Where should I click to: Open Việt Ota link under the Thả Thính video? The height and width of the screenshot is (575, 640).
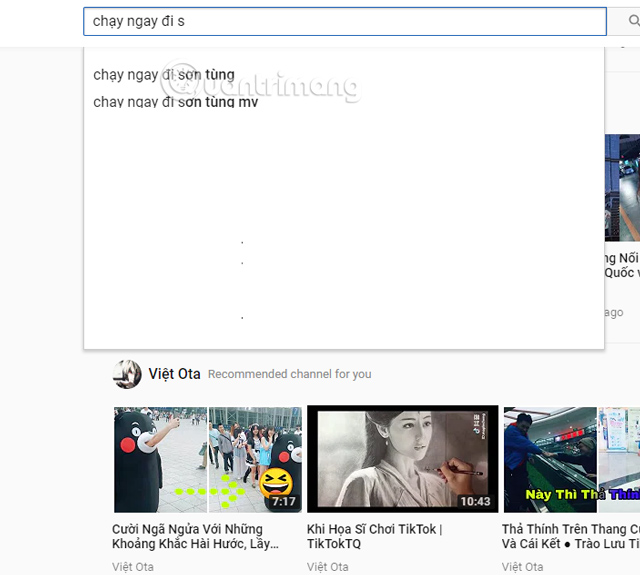coord(522,567)
